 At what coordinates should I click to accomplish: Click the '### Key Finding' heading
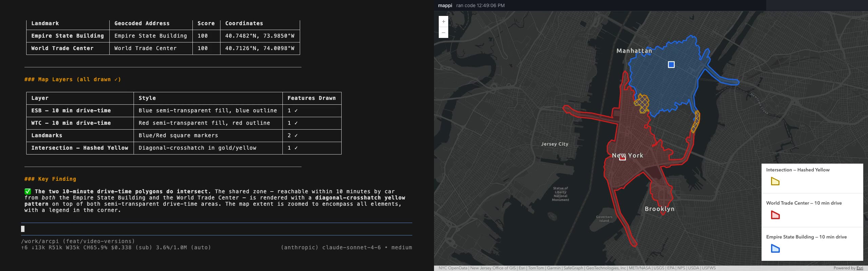click(x=50, y=179)
